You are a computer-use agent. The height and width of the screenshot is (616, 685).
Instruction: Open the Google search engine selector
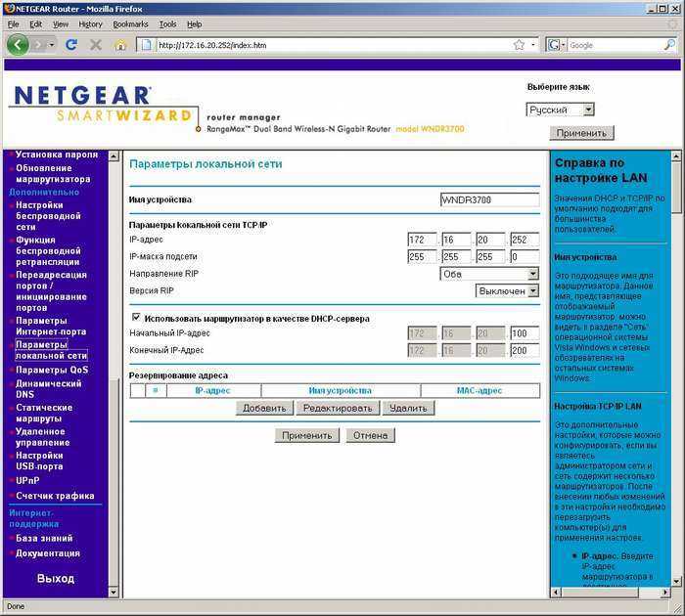click(x=557, y=45)
